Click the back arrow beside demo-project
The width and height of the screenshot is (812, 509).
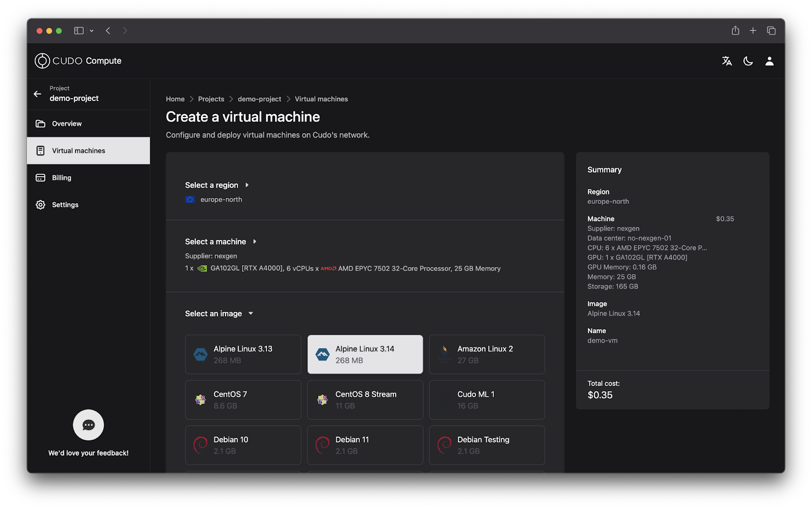tap(38, 94)
